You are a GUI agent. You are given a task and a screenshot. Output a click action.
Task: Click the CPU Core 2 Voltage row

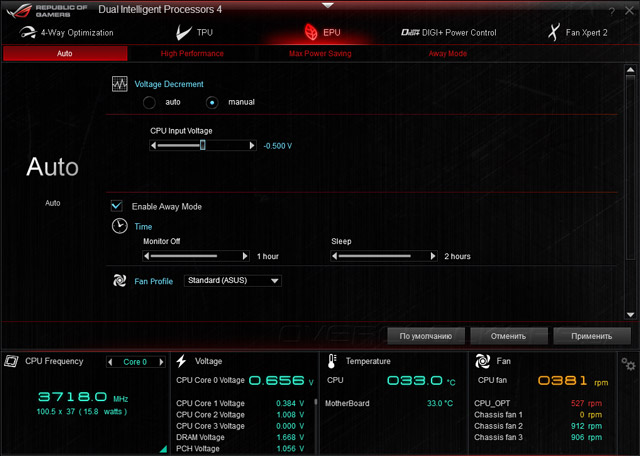[x=240, y=415]
